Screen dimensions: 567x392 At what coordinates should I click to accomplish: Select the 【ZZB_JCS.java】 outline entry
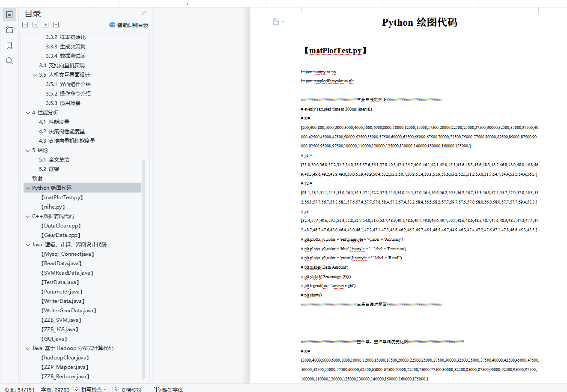(60, 329)
